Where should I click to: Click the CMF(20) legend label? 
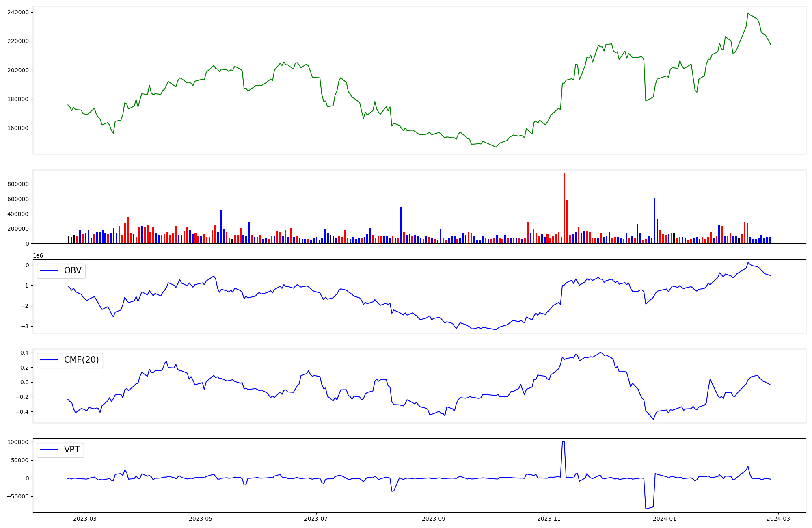pos(81,360)
